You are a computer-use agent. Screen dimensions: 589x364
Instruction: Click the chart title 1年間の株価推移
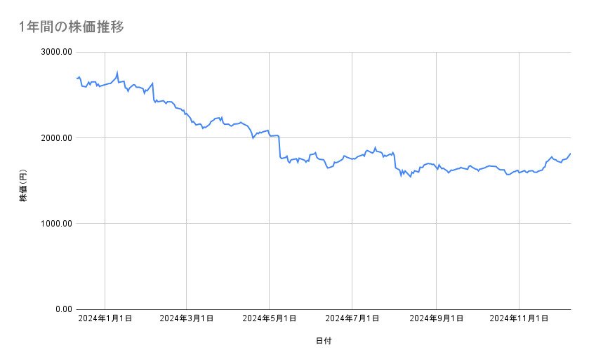pos(73,27)
